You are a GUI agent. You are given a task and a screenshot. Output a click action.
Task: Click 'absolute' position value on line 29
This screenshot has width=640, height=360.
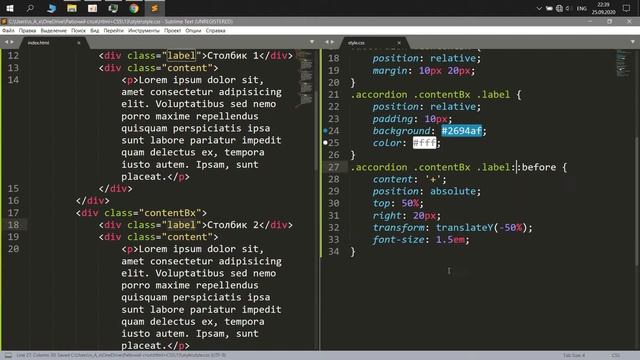[x=453, y=191]
